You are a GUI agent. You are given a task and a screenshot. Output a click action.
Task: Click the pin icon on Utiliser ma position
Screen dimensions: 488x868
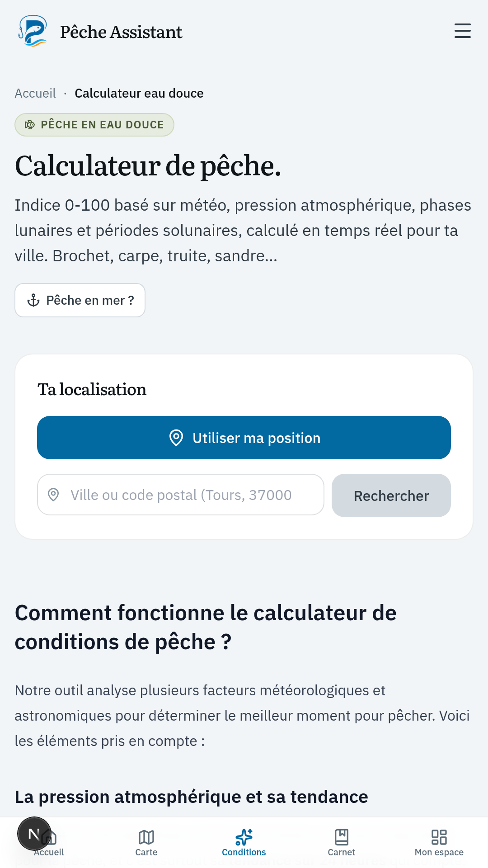pyautogui.click(x=176, y=438)
